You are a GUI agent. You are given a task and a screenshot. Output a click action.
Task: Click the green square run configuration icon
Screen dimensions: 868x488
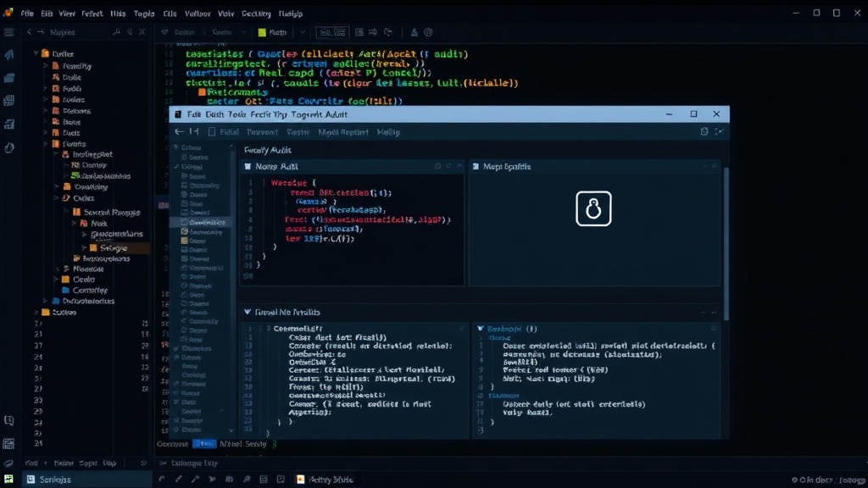coord(262,33)
